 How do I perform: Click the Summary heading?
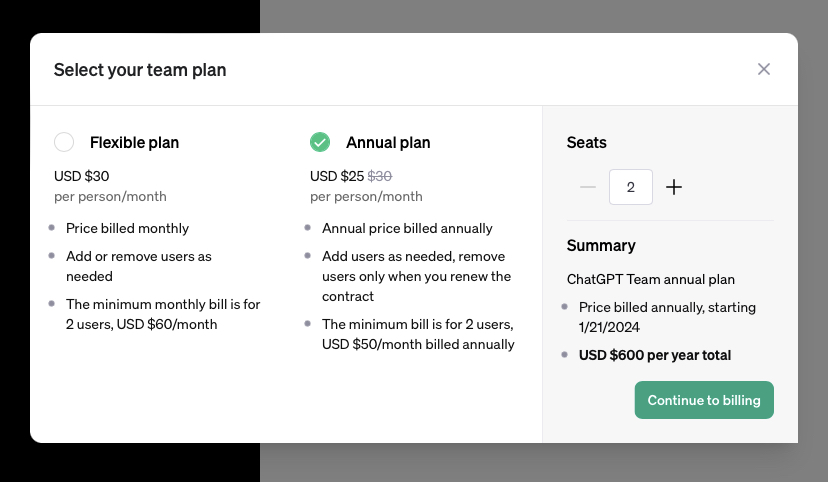601,245
